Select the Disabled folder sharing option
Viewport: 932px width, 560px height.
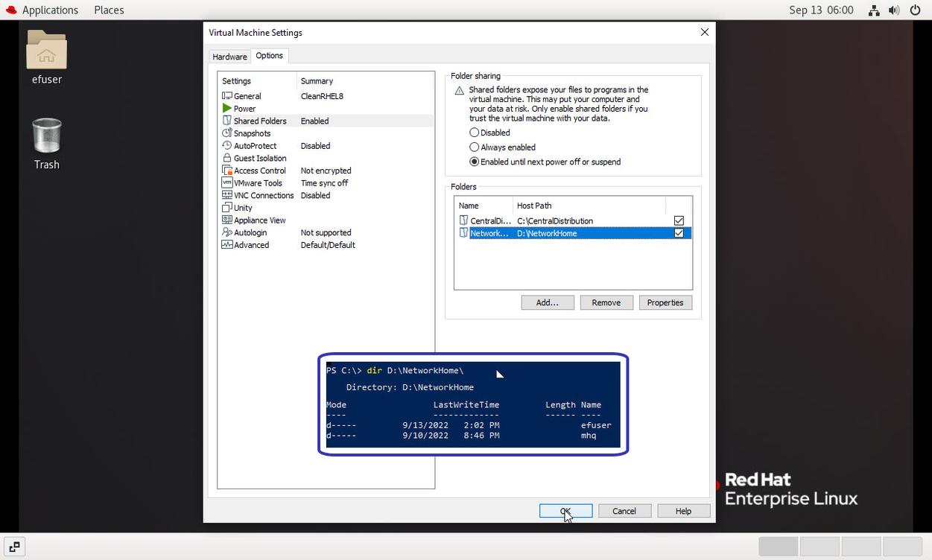[474, 133]
